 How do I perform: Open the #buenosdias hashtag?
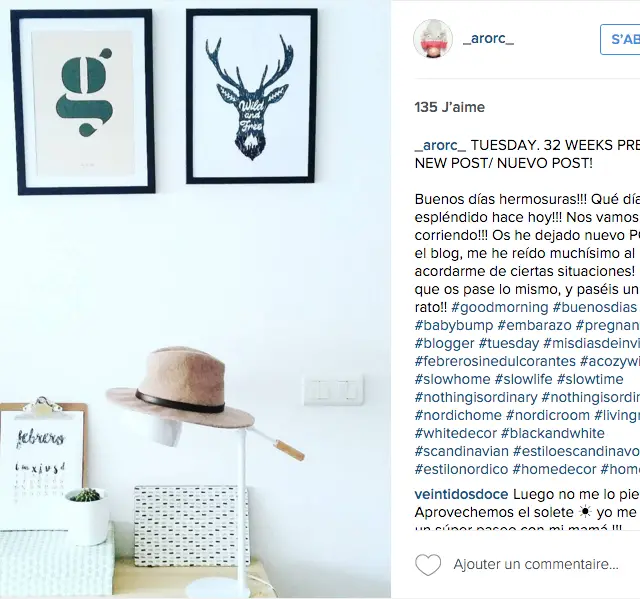coord(595,307)
